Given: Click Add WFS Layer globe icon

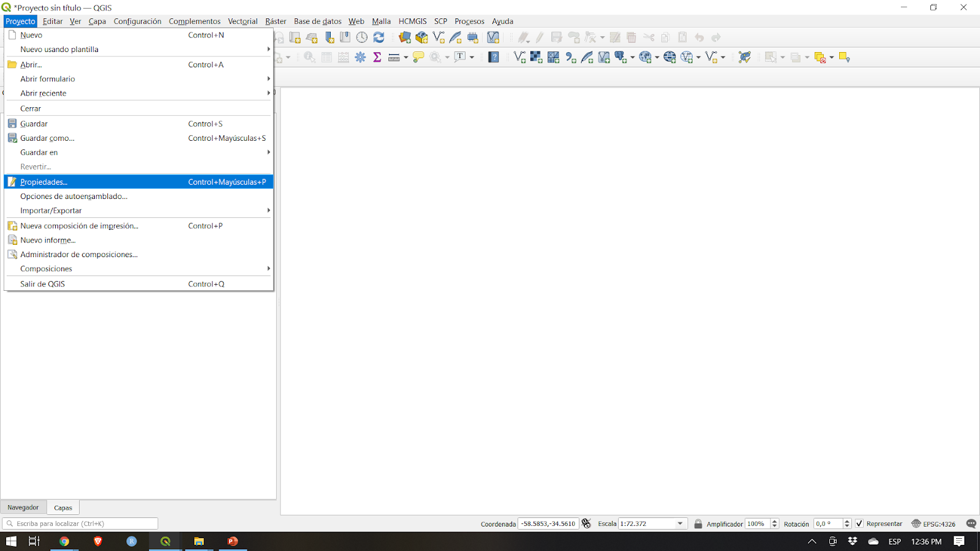Looking at the screenshot, I should click(x=687, y=57).
